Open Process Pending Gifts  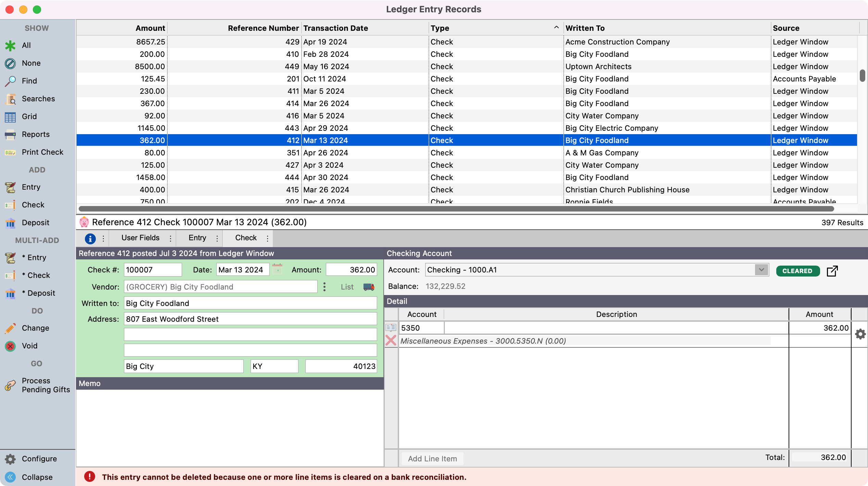tap(46, 385)
